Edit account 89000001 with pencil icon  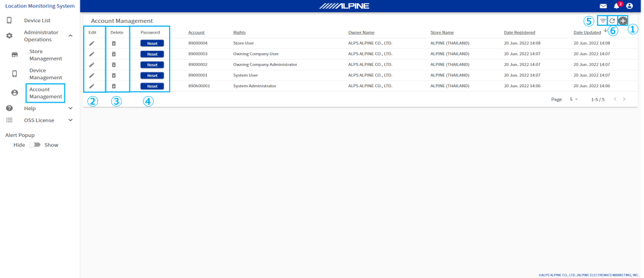coord(92,75)
